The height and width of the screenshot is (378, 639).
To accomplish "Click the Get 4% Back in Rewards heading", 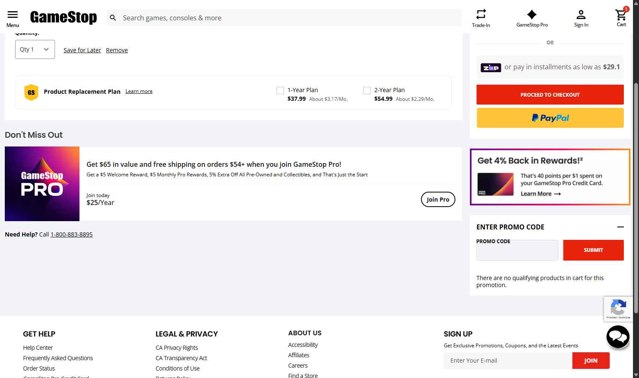I will coord(530,160).
